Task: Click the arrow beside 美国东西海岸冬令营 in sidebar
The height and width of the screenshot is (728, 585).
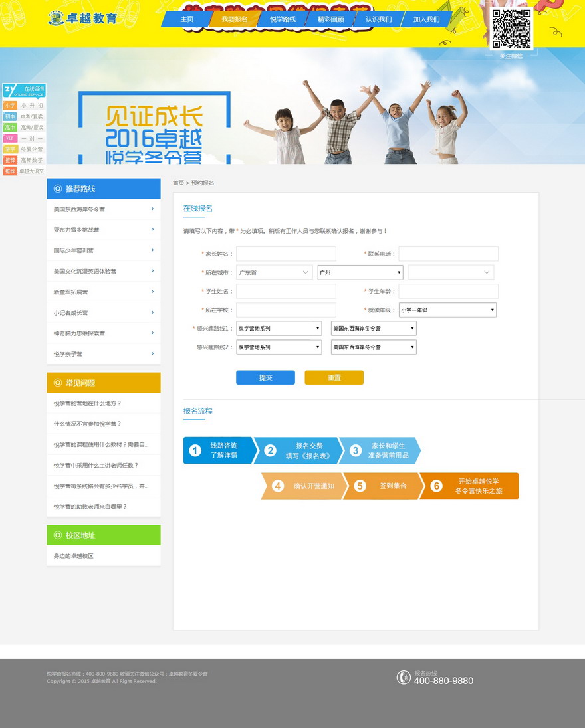Action: click(x=152, y=209)
